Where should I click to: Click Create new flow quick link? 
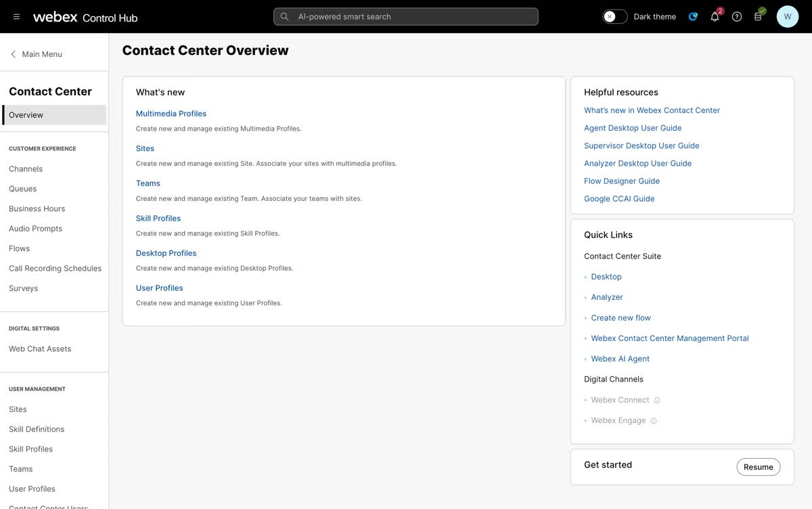(621, 317)
